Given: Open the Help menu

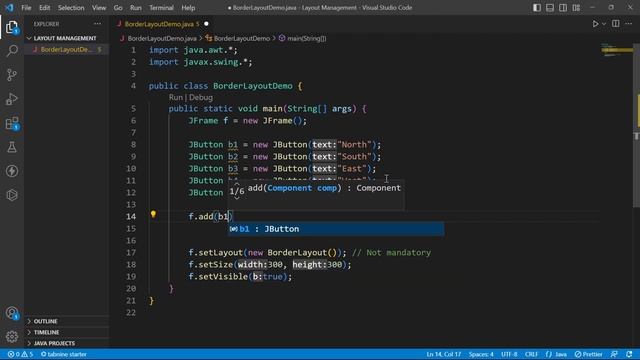Looking at the screenshot, I should tap(188, 8).
